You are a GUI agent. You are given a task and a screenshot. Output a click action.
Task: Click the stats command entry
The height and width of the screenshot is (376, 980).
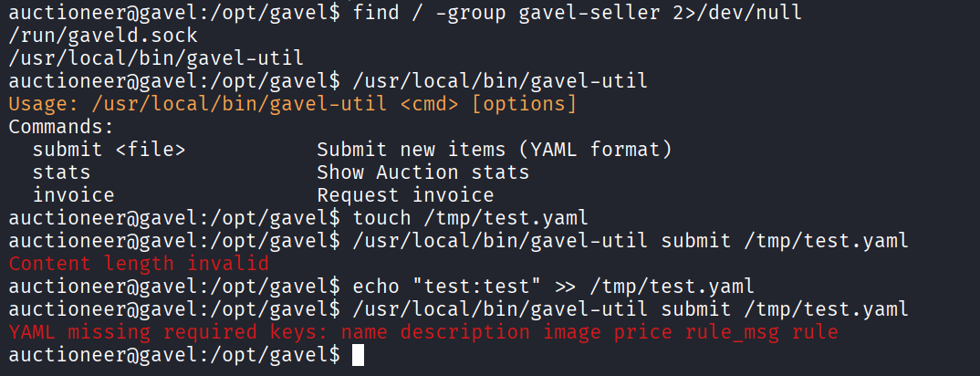tap(61, 172)
